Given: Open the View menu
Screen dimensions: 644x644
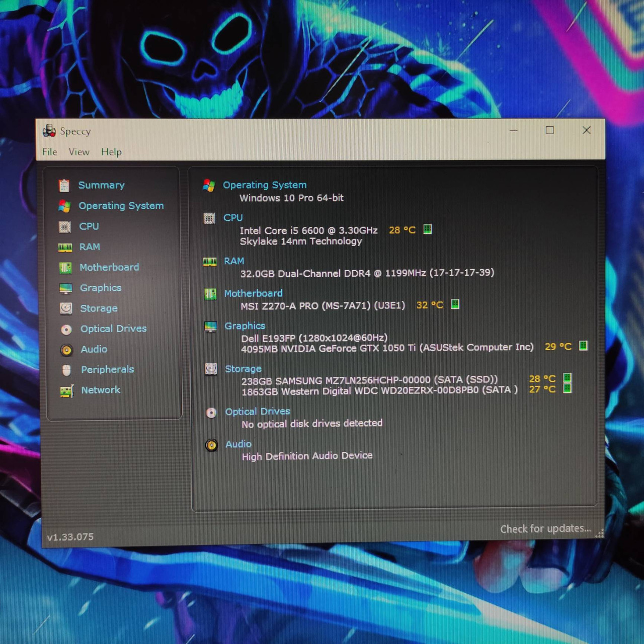Looking at the screenshot, I should (x=79, y=152).
